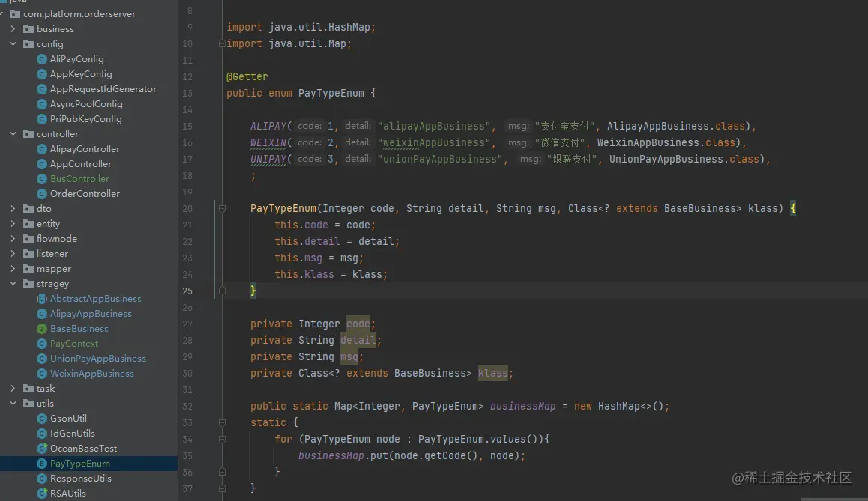Click the BusController class icon

click(41, 179)
